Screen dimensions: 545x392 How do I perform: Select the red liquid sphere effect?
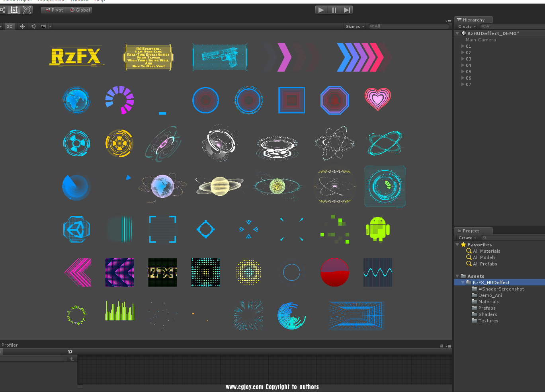(x=335, y=272)
